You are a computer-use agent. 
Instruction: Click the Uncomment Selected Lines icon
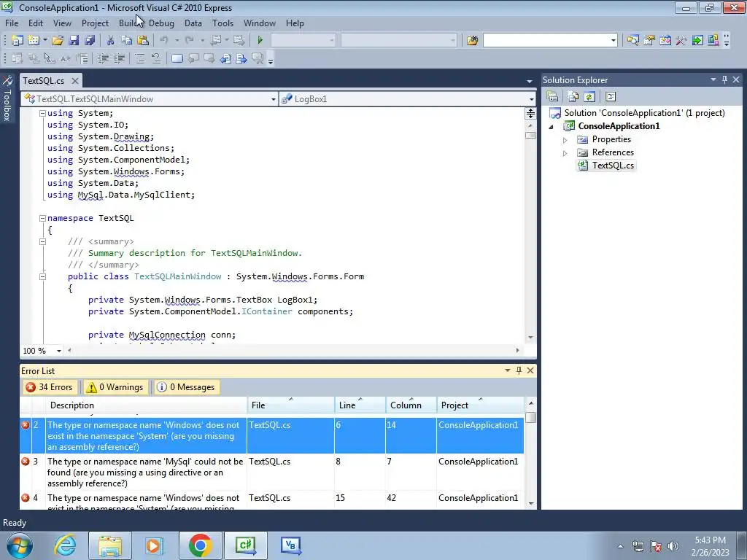click(156, 58)
